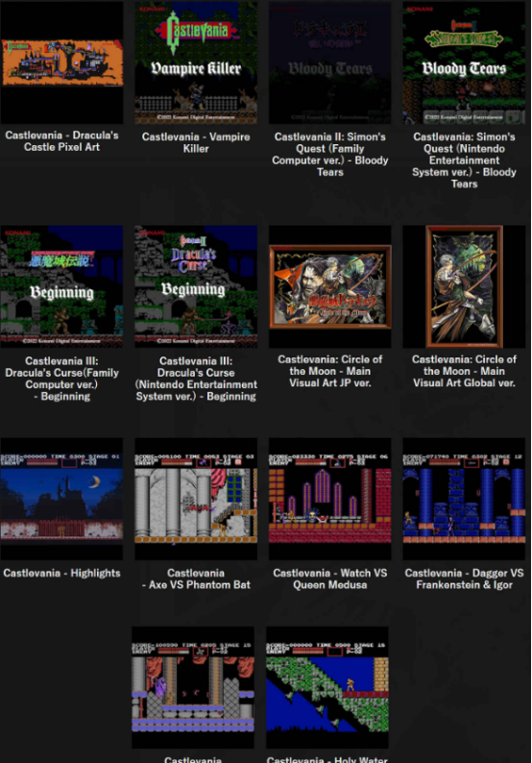Select the Vampire Killer cover image
The image size is (532, 763).
(x=196, y=62)
